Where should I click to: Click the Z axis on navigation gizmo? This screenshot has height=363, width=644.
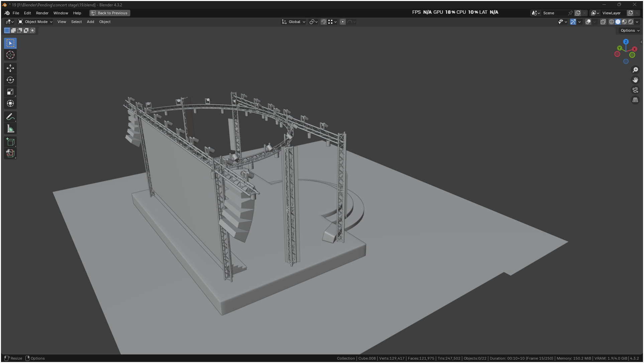click(x=626, y=42)
